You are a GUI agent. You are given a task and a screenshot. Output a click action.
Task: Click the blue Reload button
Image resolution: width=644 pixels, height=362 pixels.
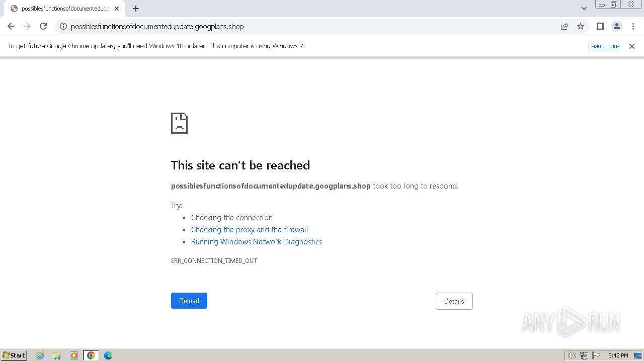[x=189, y=301]
